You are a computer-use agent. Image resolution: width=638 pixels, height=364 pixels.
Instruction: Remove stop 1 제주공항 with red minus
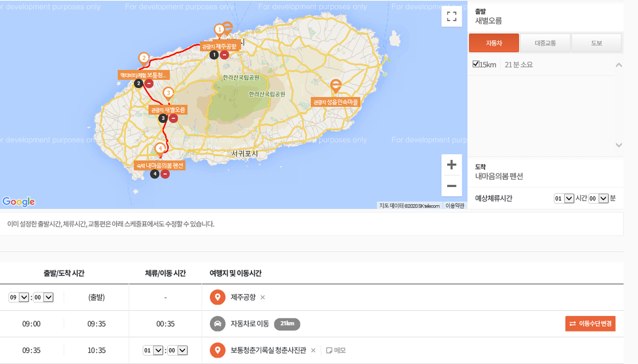click(x=224, y=55)
